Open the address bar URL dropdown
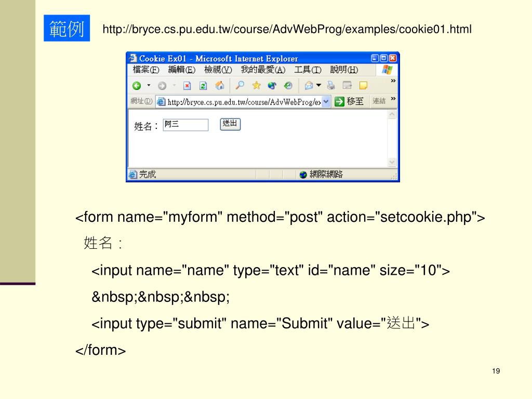The height and width of the screenshot is (399, 532). (x=326, y=101)
